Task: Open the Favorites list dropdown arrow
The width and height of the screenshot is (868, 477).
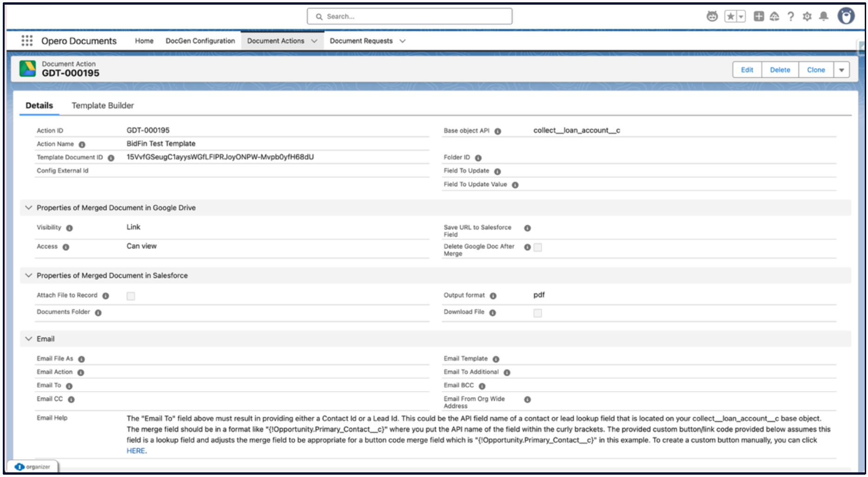Action: click(741, 17)
